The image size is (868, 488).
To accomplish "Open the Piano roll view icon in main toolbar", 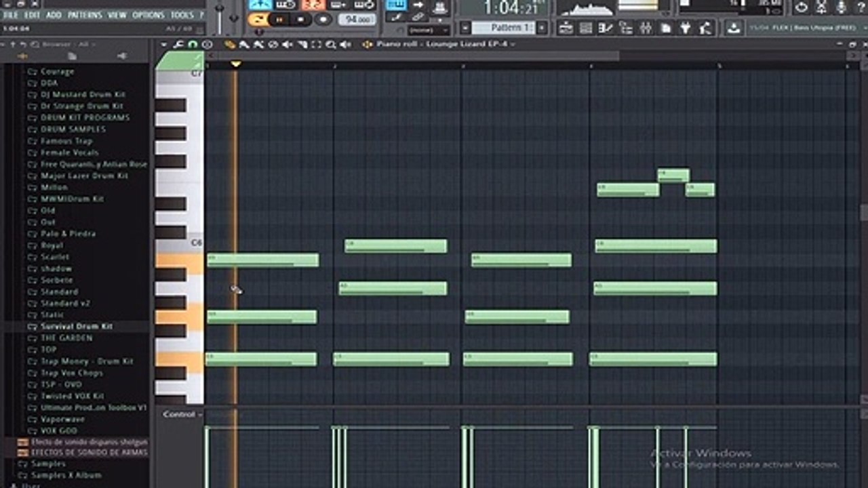I will 605,28.
